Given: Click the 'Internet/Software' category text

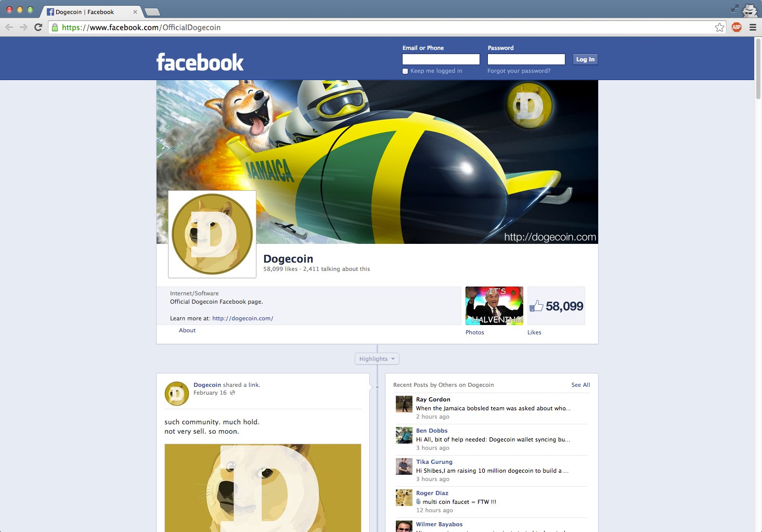Looking at the screenshot, I should pos(194,293).
